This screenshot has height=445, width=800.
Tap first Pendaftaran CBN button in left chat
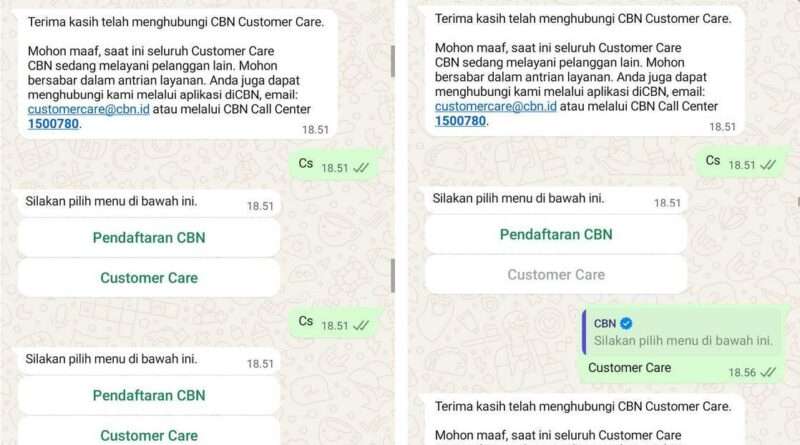click(149, 238)
